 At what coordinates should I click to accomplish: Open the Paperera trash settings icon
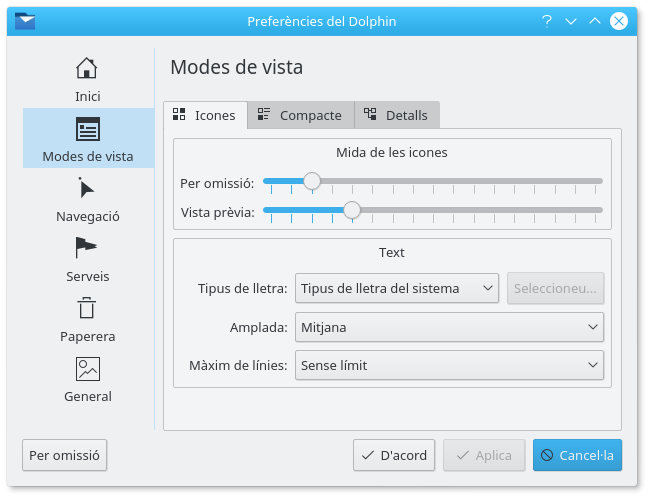87,309
